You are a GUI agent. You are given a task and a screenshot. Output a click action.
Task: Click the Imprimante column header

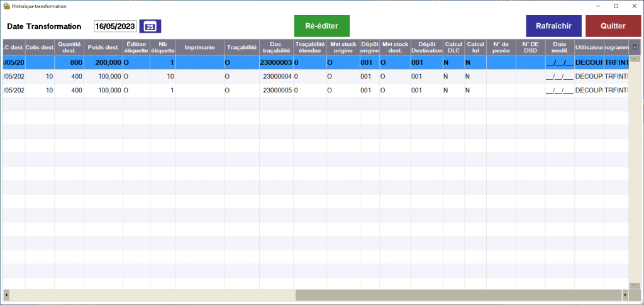pyautogui.click(x=199, y=47)
